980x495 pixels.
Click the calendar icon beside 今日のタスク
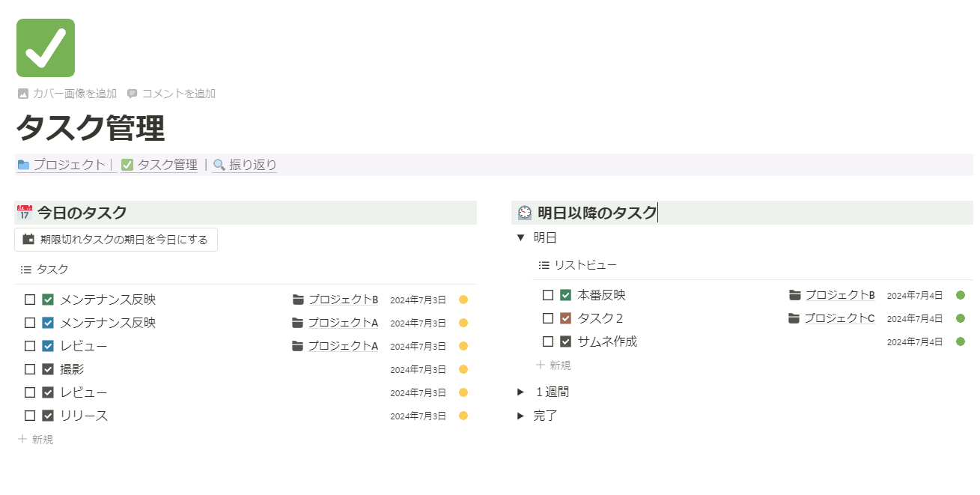(25, 213)
